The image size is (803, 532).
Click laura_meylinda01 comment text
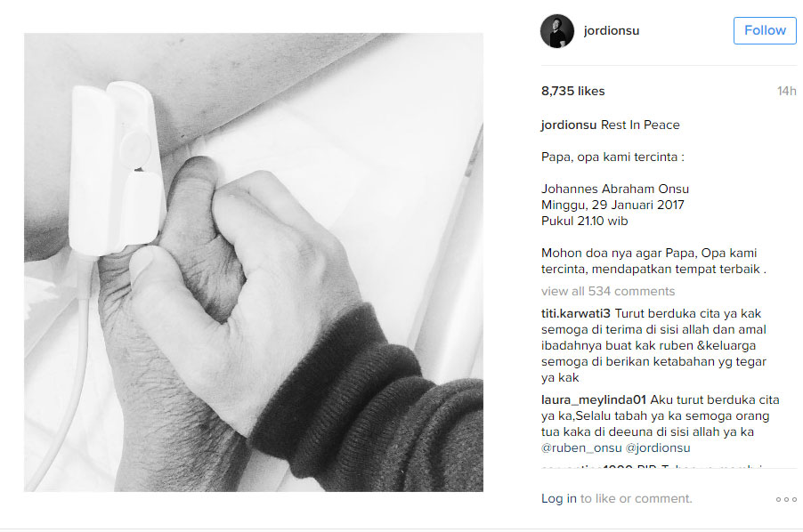[x=661, y=424]
